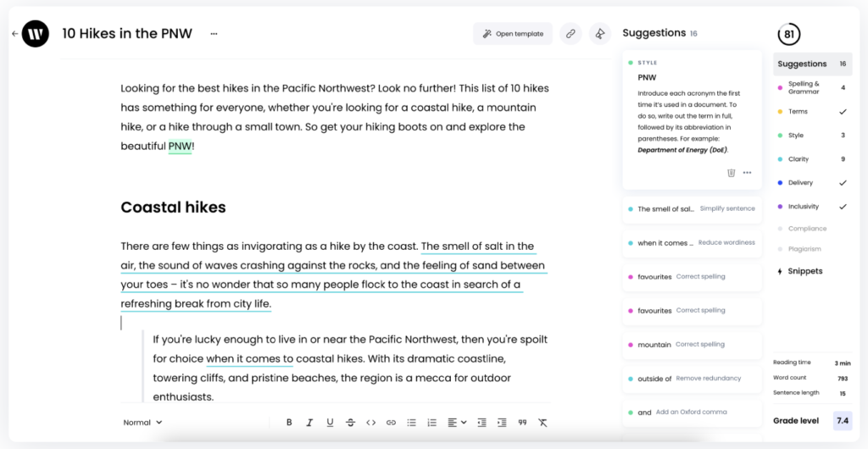
Task: Click the back arrow beside the logo
Action: (x=15, y=34)
